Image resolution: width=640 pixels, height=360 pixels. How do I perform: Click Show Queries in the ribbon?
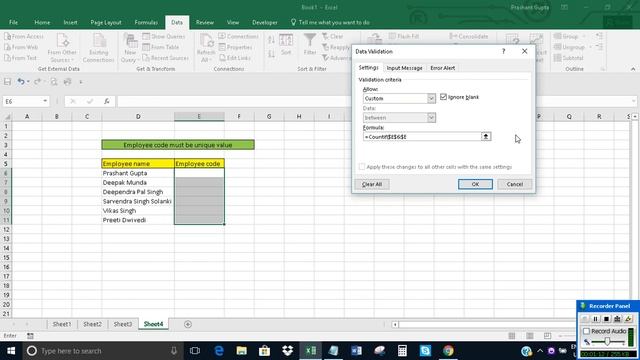point(164,36)
